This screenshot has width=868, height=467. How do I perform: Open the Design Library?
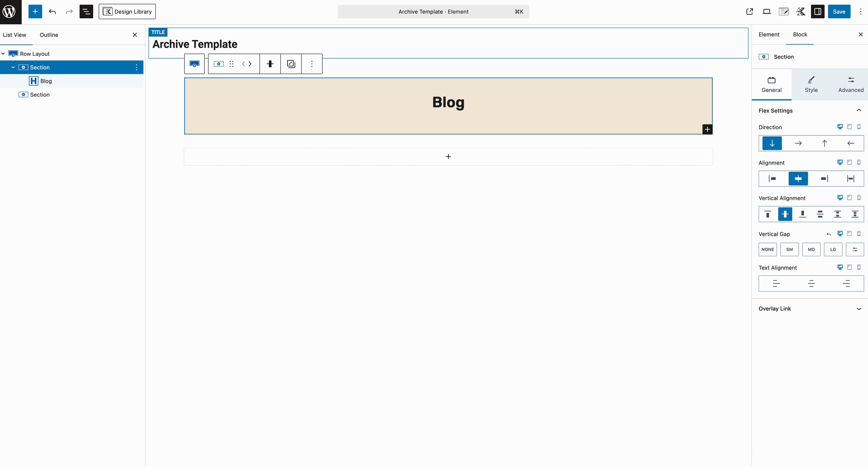tap(127, 11)
